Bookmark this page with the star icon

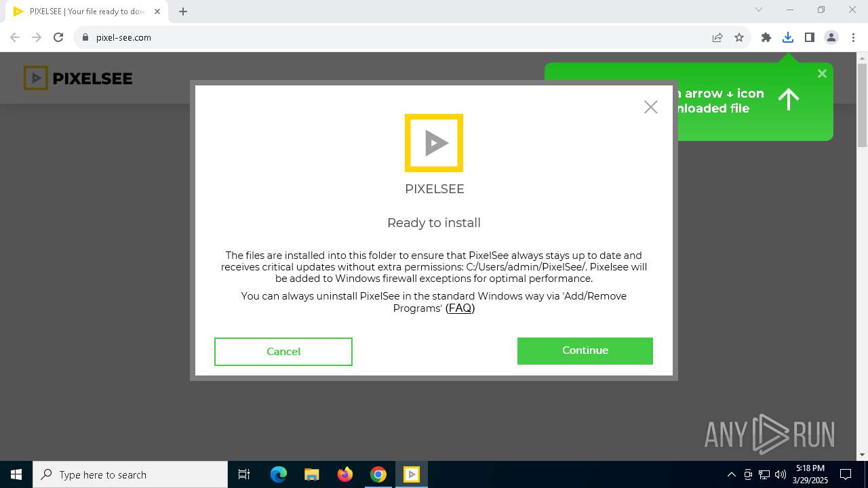(x=739, y=37)
